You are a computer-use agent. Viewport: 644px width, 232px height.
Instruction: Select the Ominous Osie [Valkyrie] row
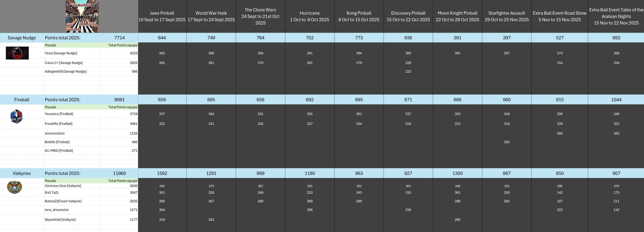(63, 186)
